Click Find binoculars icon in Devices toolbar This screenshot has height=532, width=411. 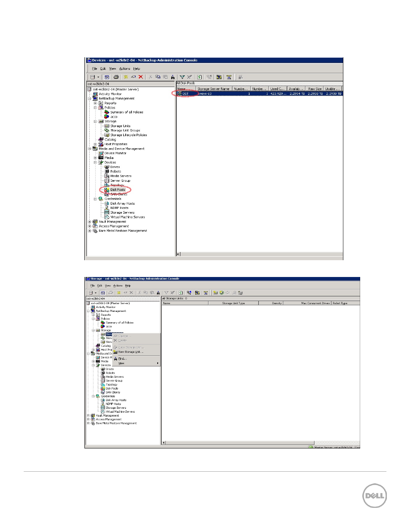point(172,77)
